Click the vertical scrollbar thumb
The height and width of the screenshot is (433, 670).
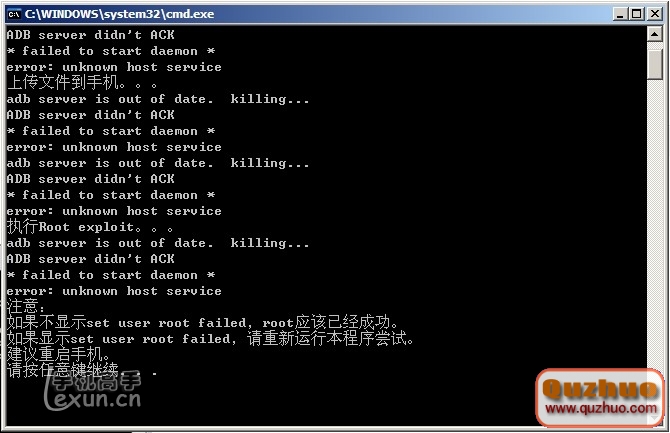(x=655, y=64)
